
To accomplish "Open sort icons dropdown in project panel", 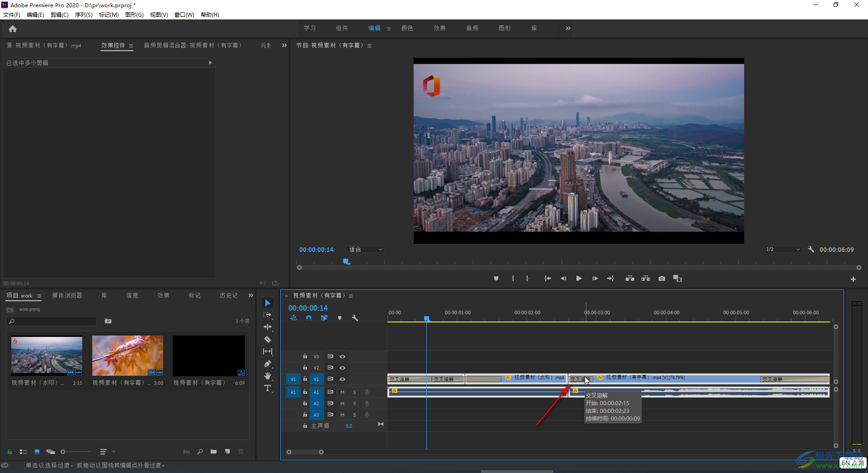I will (108, 451).
